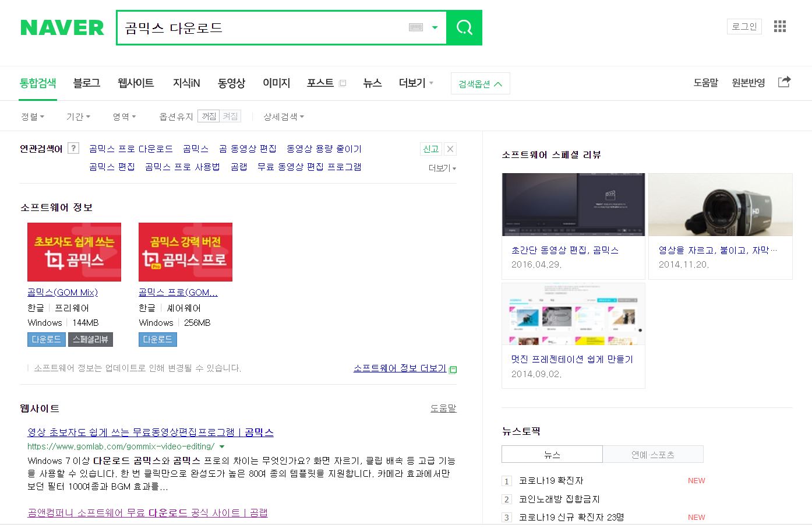Click the 로그인 button
Screen dimensions: 812x531
744,26
